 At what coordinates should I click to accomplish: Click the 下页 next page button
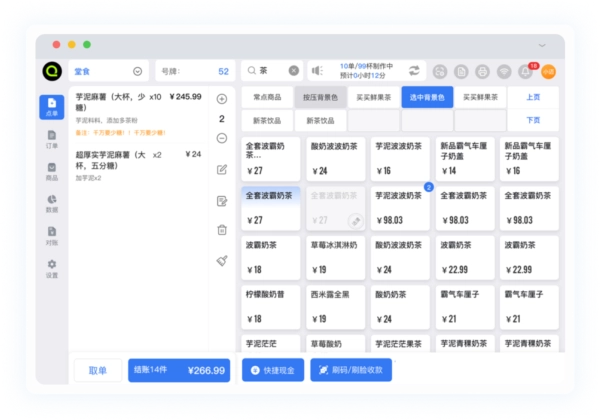coord(532,120)
